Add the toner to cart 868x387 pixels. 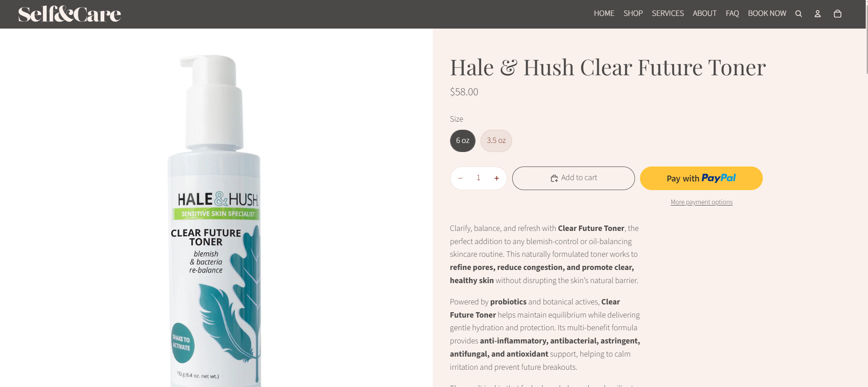pyautogui.click(x=573, y=178)
